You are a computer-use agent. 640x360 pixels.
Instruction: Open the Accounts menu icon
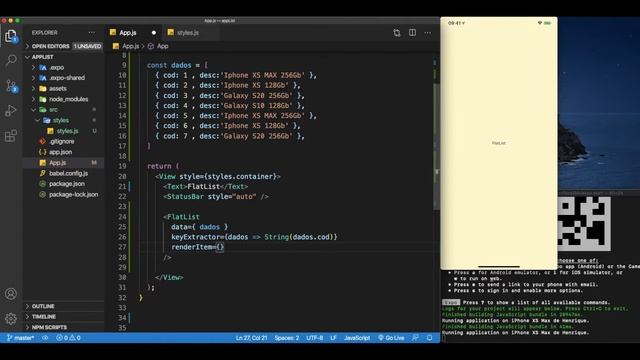pos(11,294)
